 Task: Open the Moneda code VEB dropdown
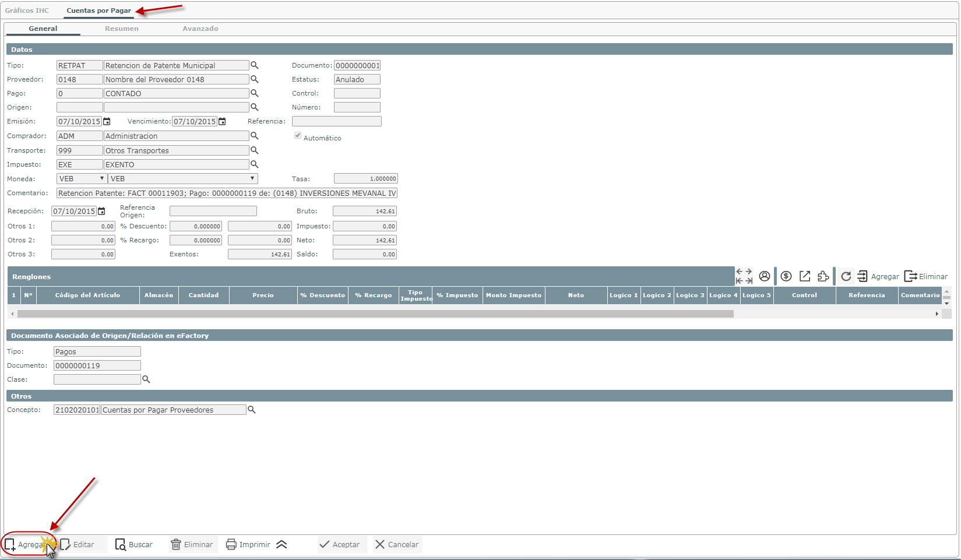81,179
